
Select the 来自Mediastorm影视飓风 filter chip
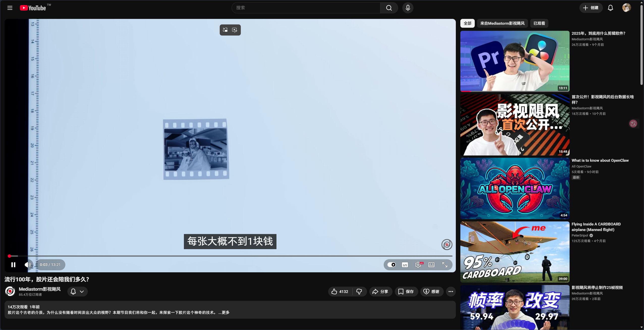point(502,23)
